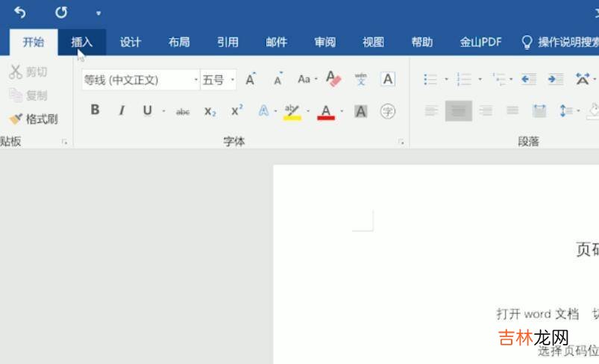Open the font size dropdown
The image size is (599, 364).
coord(233,80)
